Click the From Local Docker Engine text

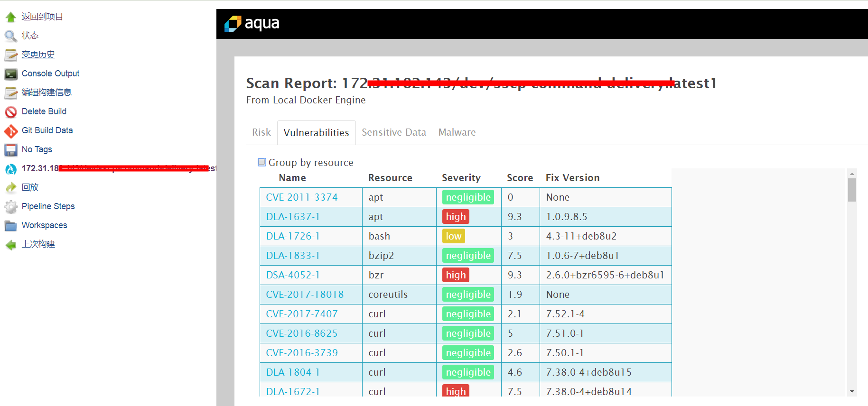coord(306,100)
